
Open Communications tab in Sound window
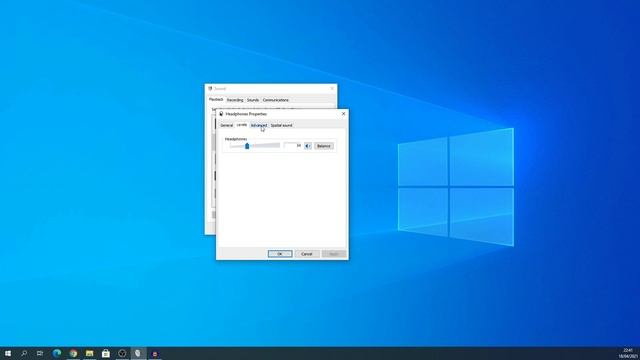[x=276, y=100]
